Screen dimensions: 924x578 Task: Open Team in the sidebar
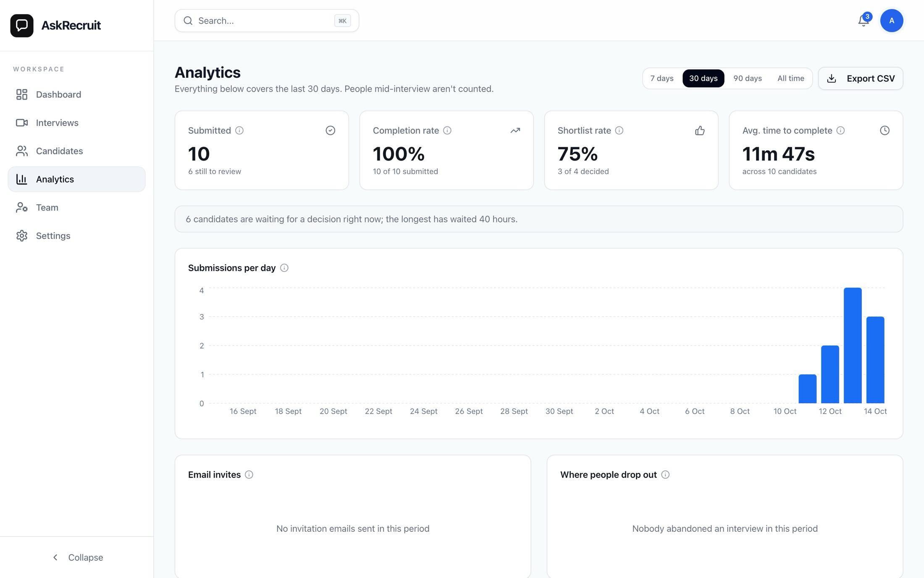pyautogui.click(x=76, y=207)
